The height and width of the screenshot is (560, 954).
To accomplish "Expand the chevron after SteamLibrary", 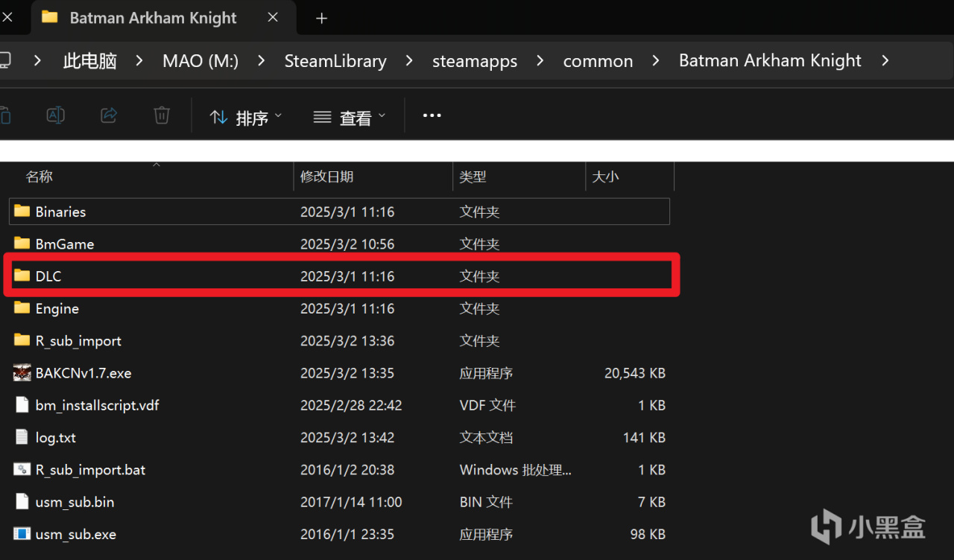I will [x=409, y=61].
